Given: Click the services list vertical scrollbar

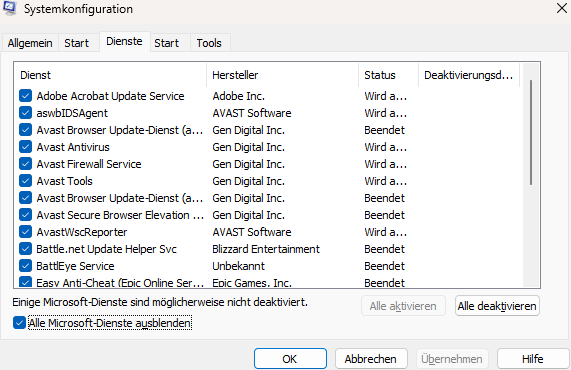Looking at the screenshot, I should [x=531, y=133].
